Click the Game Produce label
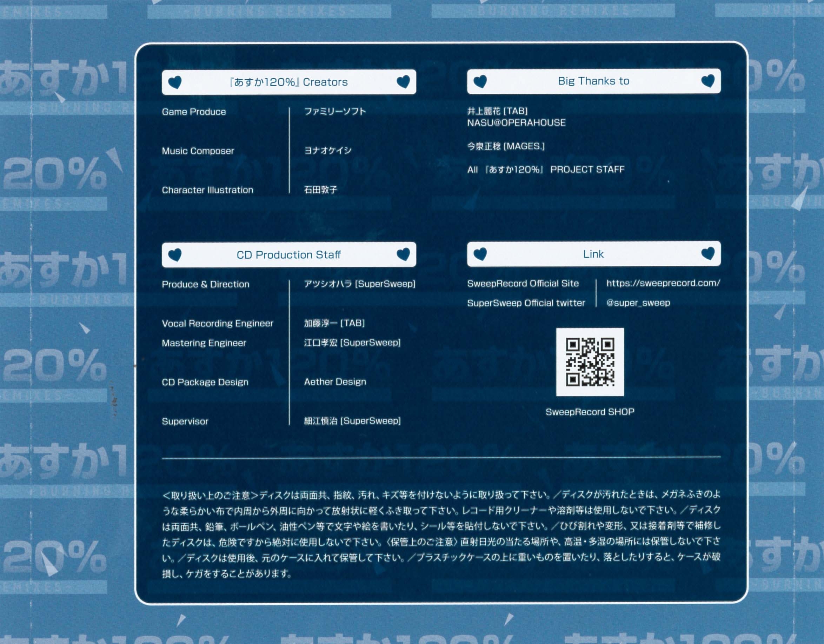The width and height of the screenshot is (824, 644). coord(194,112)
